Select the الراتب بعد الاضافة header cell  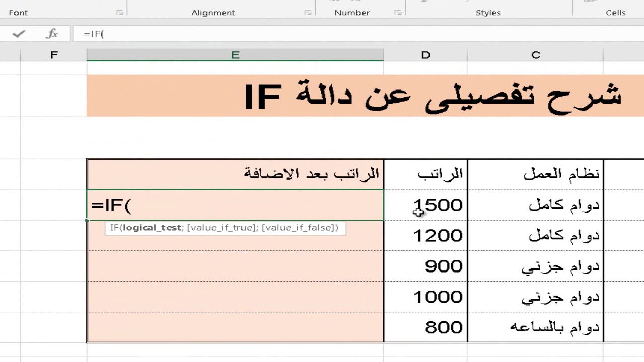[235, 174]
